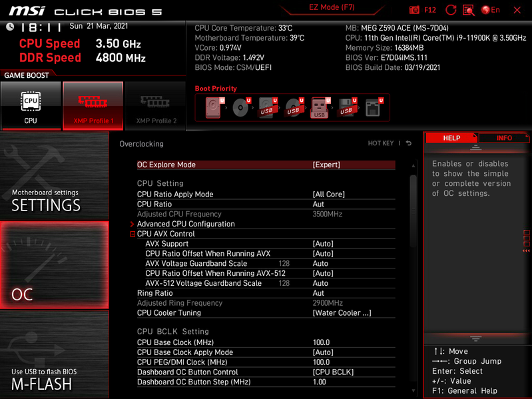Select the USB floppy boot device icon
The image size is (532, 399).
pyautogui.click(x=347, y=107)
